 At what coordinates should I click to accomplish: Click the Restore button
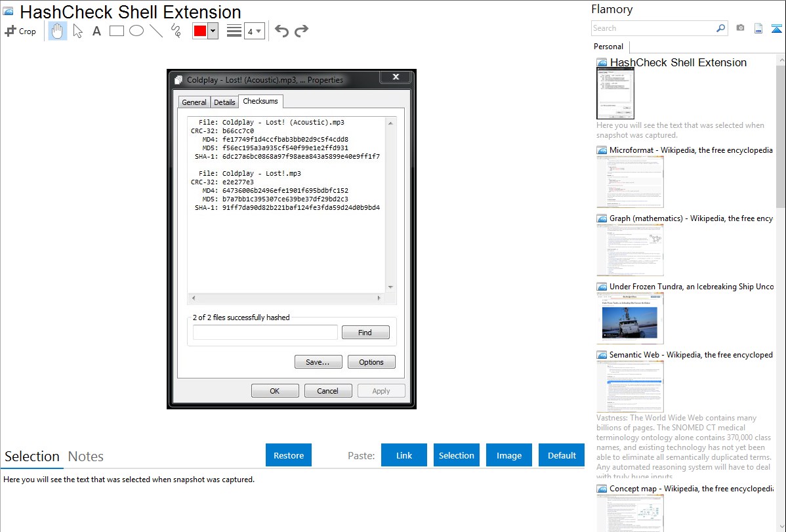click(289, 455)
